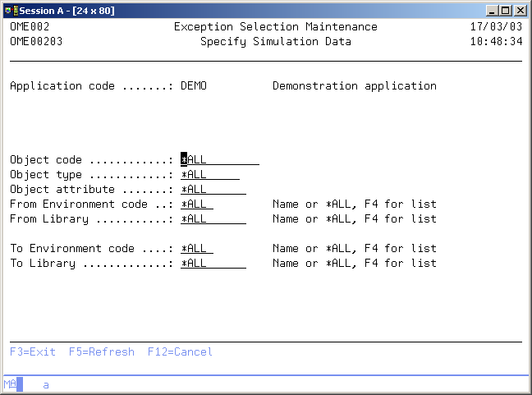Place cursor in To Environment code field

coord(196,249)
